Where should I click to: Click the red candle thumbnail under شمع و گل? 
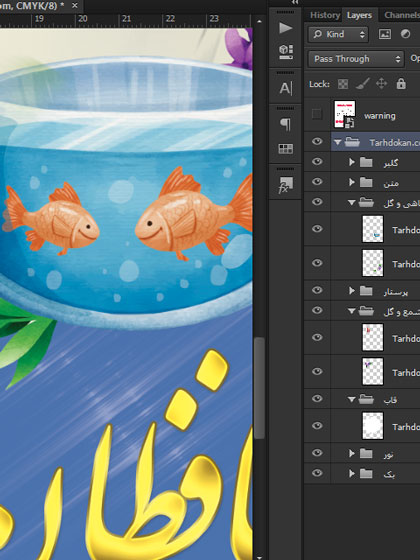click(373, 337)
